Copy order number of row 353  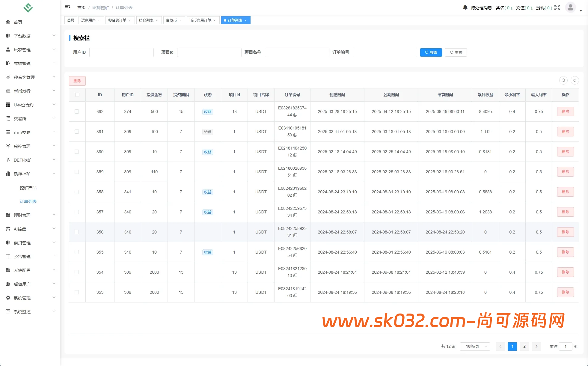click(x=295, y=296)
